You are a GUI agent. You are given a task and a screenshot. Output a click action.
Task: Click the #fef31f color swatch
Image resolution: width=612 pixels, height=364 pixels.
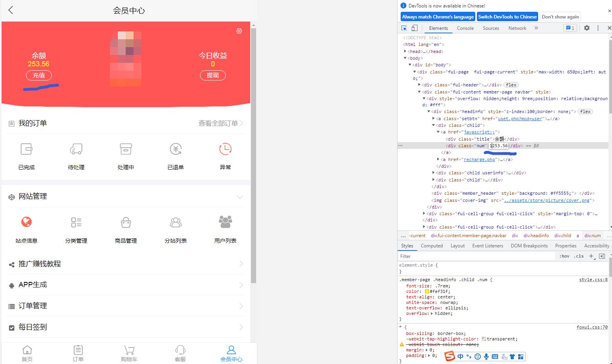427,292
